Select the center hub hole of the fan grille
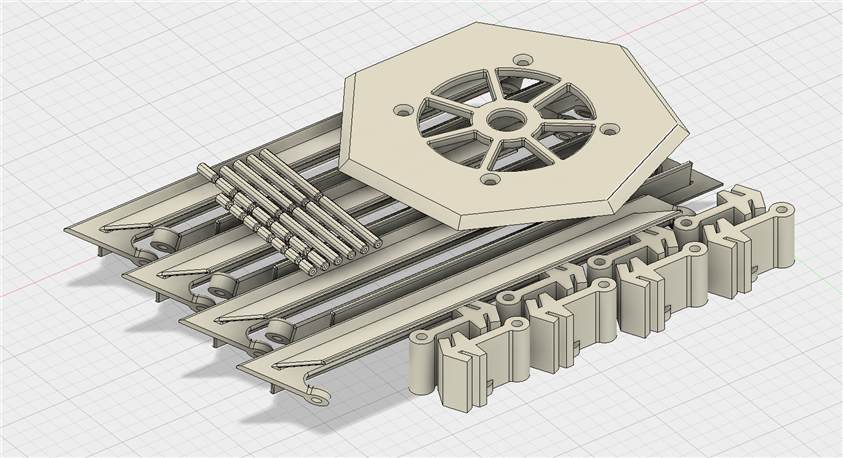The width and height of the screenshot is (843, 458). (x=508, y=121)
